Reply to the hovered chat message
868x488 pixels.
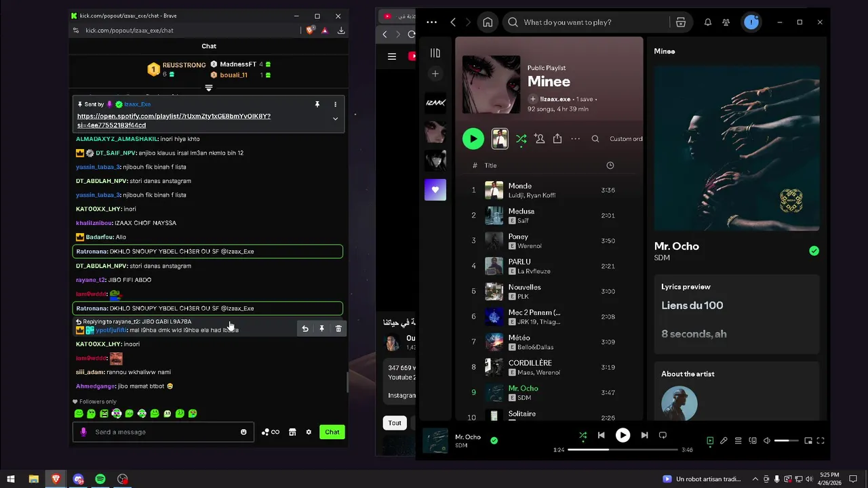click(x=305, y=329)
